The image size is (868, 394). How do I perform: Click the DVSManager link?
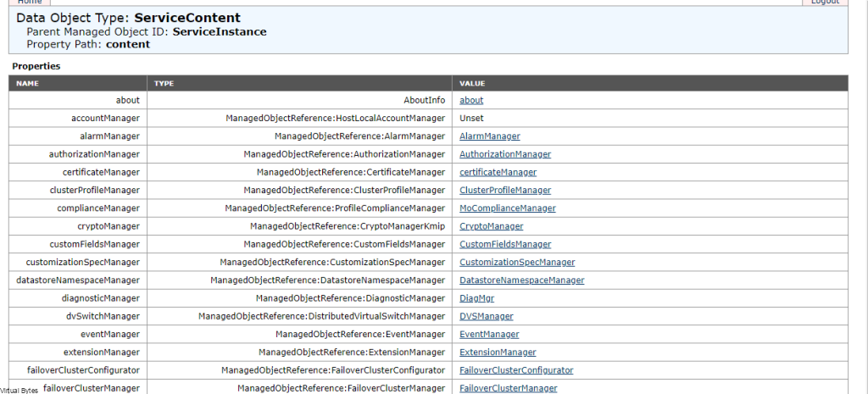point(486,316)
